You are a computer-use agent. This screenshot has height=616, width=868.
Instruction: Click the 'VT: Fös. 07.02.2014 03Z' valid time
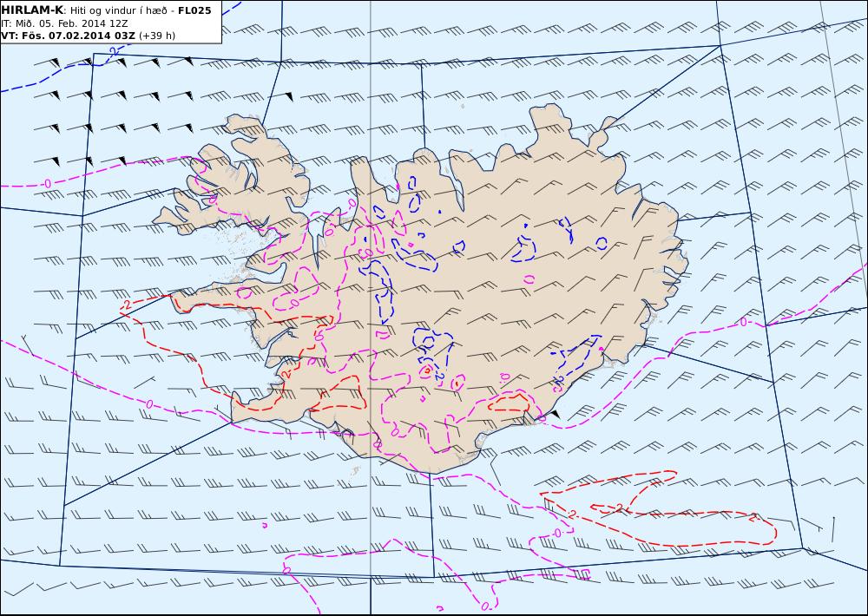click(x=68, y=36)
